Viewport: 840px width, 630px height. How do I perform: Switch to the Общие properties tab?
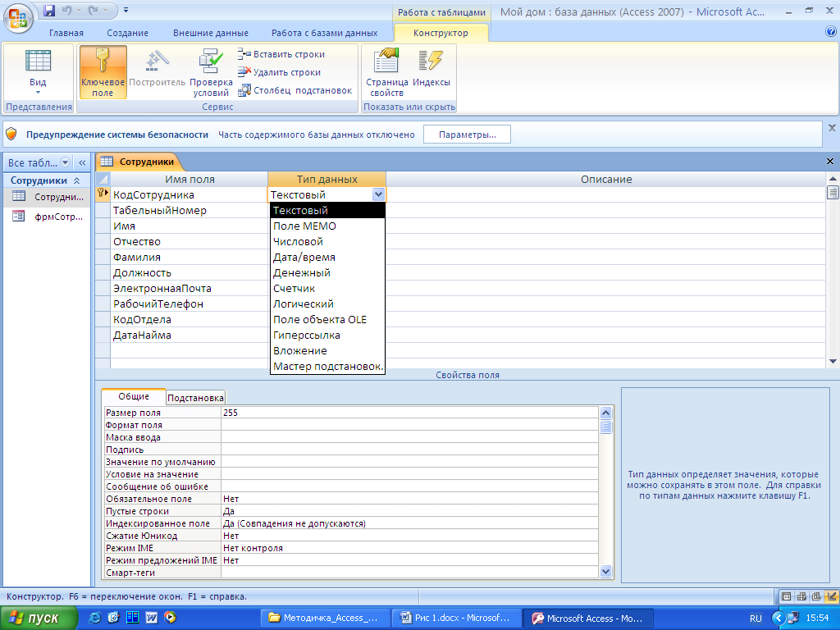(134, 396)
